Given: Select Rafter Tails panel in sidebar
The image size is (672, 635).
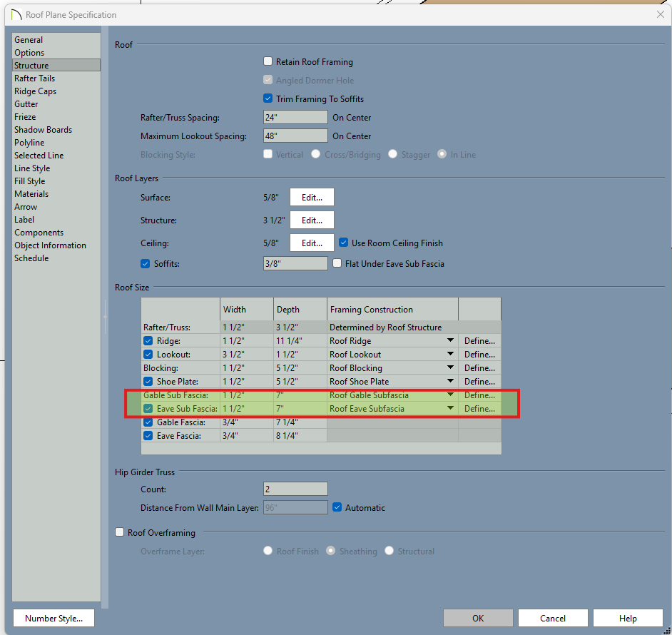Looking at the screenshot, I should [34, 78].
